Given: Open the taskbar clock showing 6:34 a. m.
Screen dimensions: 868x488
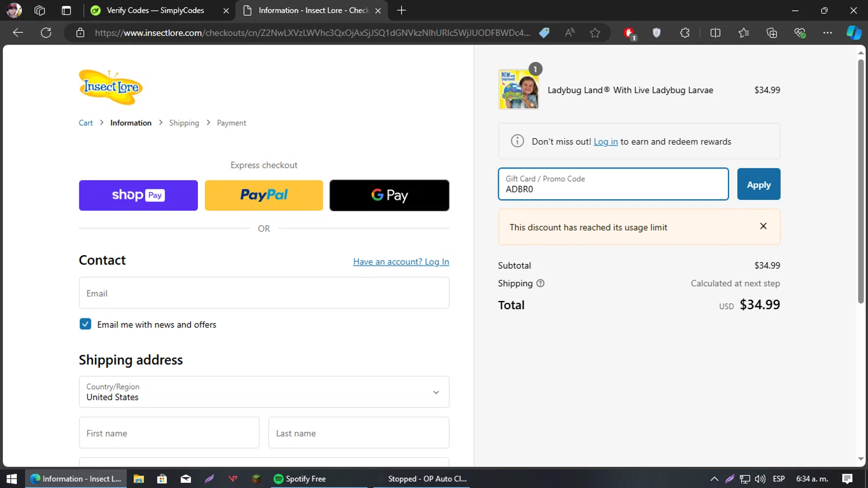Looking at the screenshot, I should coord(812,479).
